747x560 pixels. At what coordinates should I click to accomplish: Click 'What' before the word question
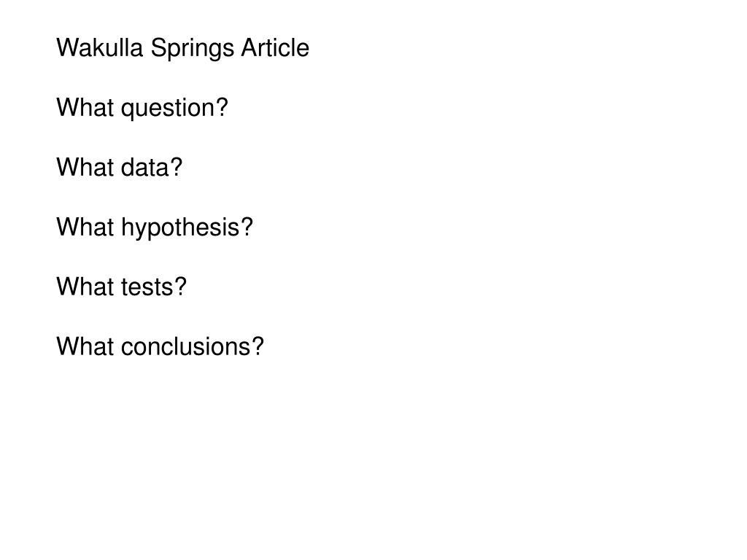85,108
